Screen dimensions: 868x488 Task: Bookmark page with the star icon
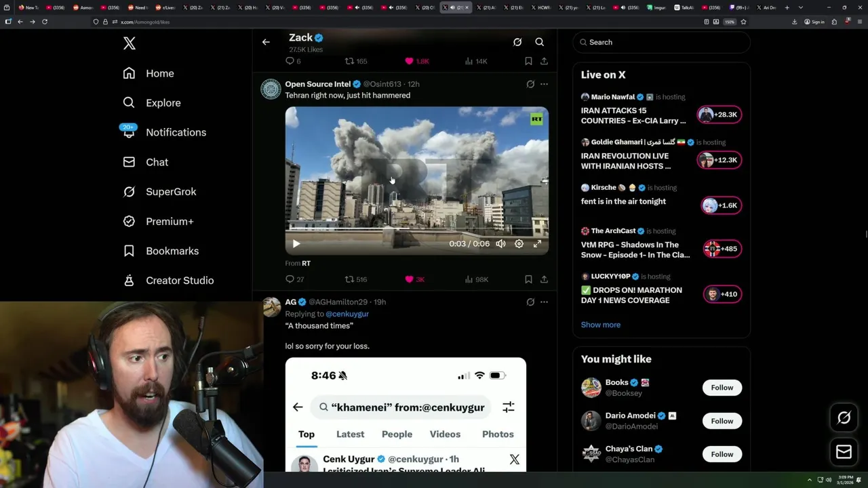click(743, 22)
